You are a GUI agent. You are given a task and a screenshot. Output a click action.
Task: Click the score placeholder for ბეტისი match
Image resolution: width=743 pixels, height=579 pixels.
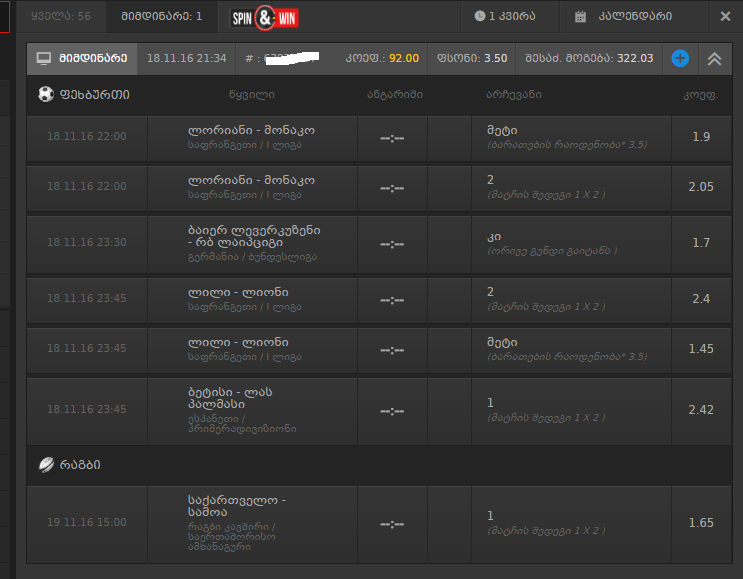point(392,411)
